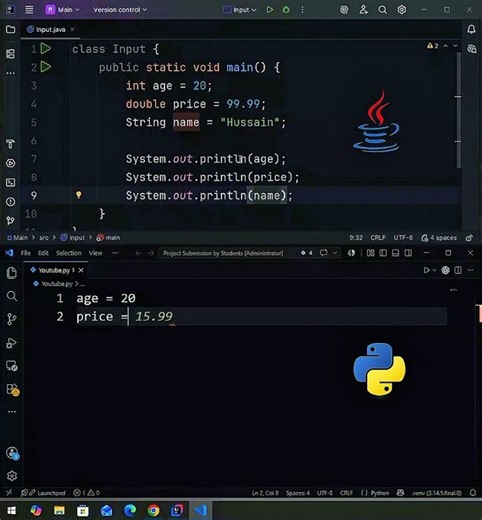Open VS Code Extensions view
This screenshot has width=482, height=520.
[x=12, y=389]
